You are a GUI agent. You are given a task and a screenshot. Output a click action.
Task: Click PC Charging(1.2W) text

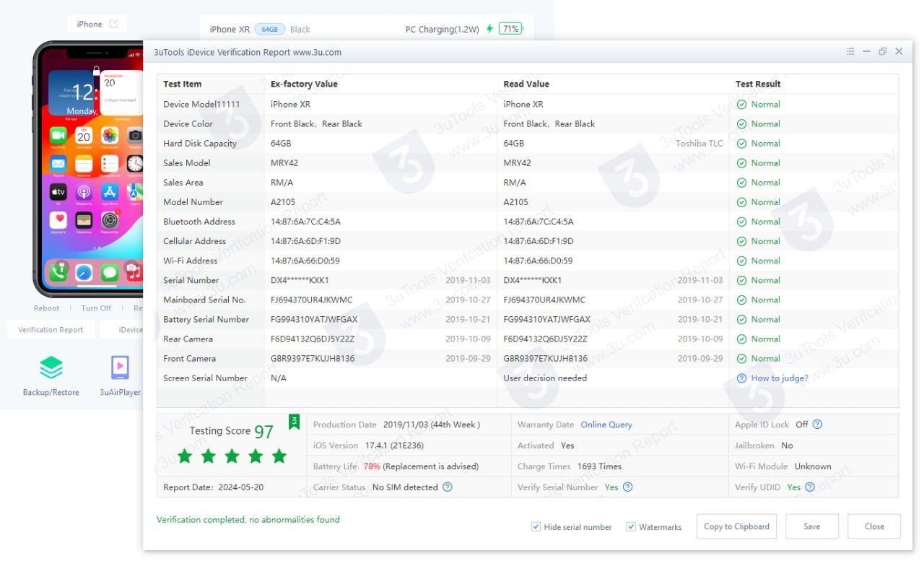coord(442,30)
